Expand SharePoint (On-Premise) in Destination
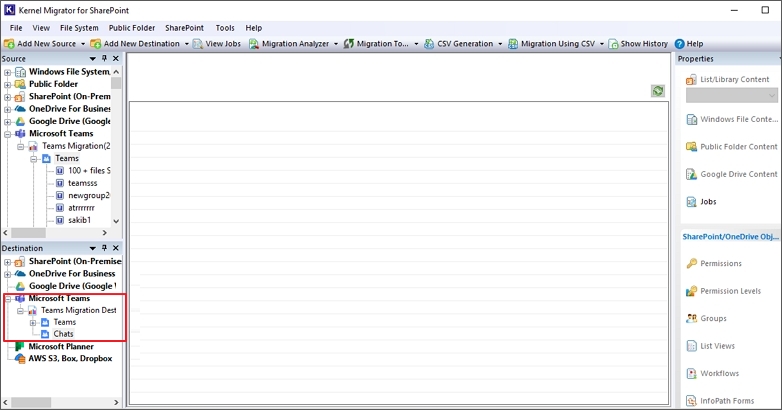This screenshot has height=410, width=782. pos(7,262)
